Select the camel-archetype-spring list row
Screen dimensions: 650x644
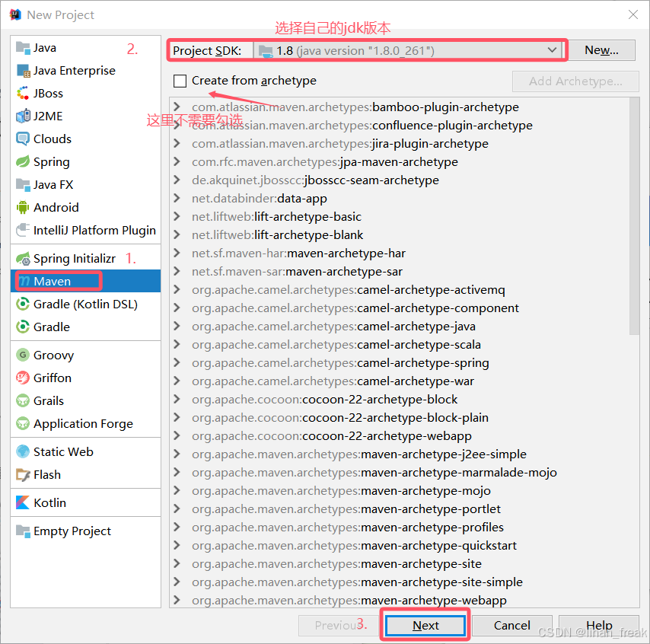click(x=399, y=363)
